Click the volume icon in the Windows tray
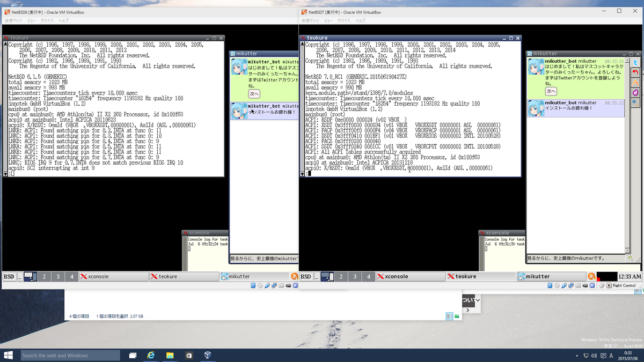Screen dimensions: 644x362 pos(593,356)
